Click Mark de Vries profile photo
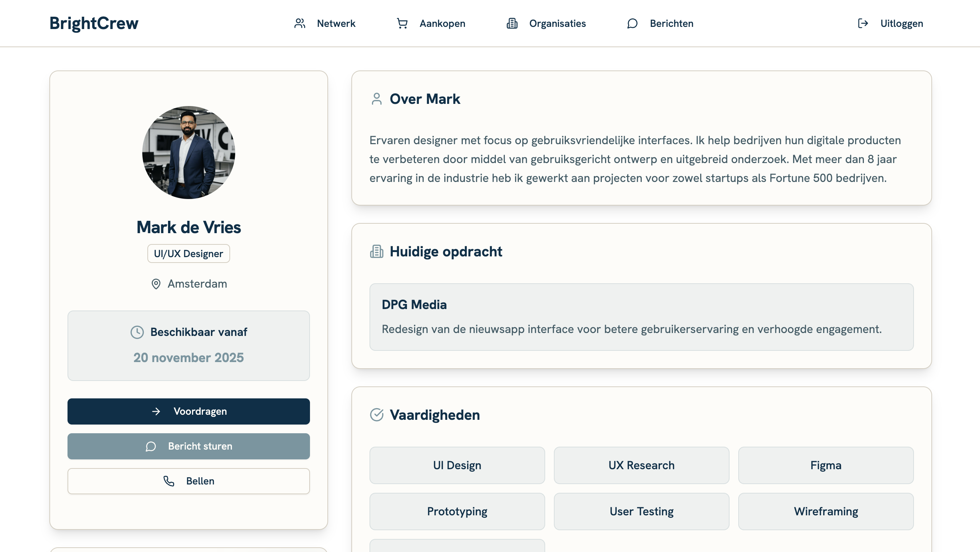This screenshot has width=980, height=552. 189,152
